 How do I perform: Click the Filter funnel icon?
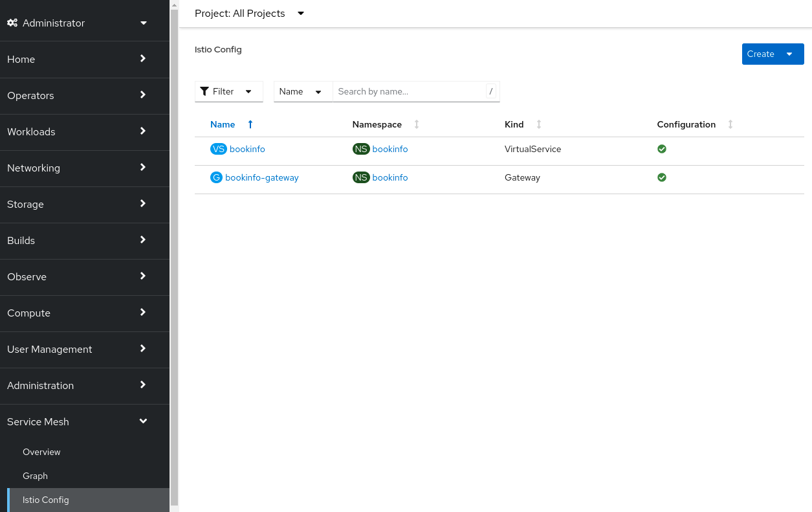click(x=204, y=91)
